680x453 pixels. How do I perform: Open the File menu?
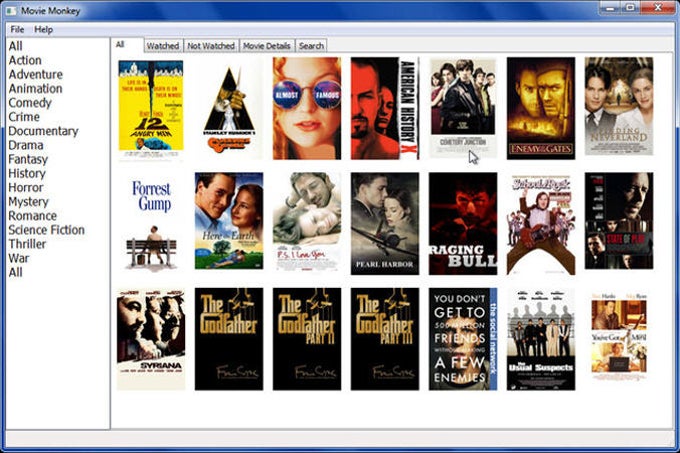point(17,29)
